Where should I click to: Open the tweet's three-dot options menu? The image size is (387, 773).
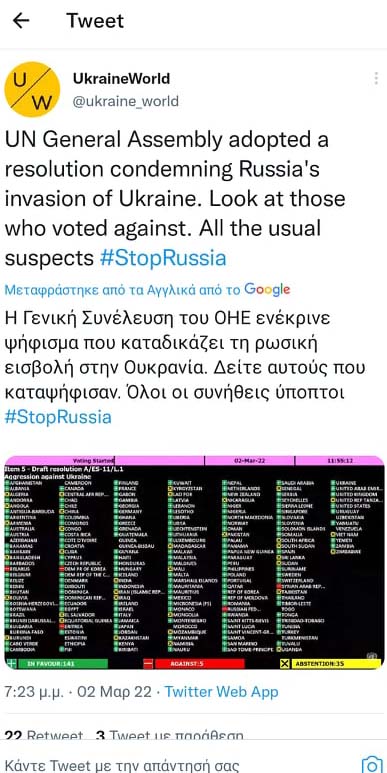376,78
